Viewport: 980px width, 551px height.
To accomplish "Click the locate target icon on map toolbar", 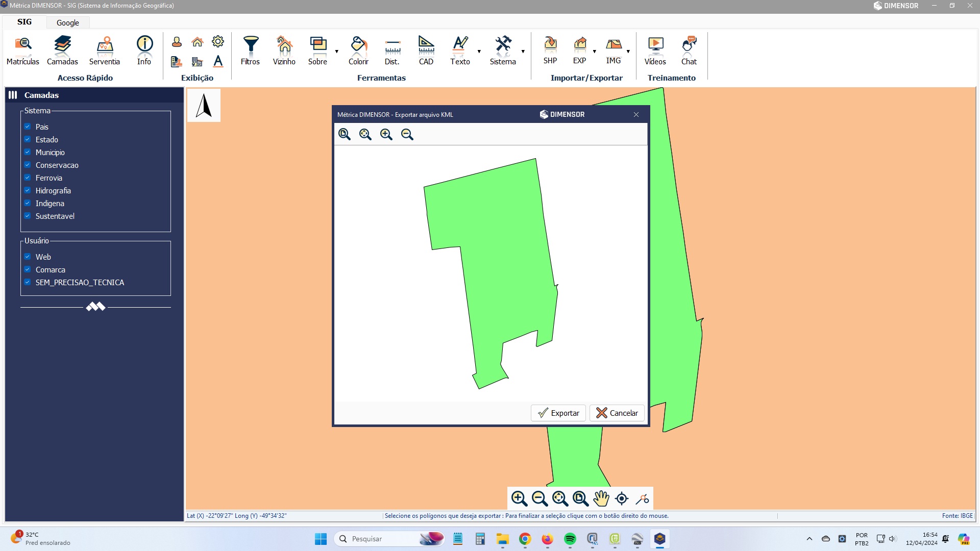I will (x=622, y=498).
